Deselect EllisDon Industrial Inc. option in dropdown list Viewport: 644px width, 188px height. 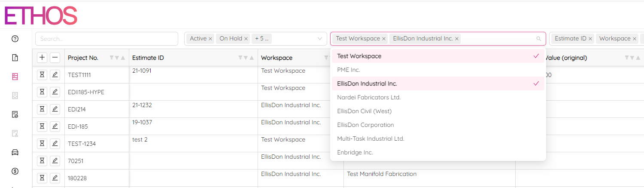point(438,83)
